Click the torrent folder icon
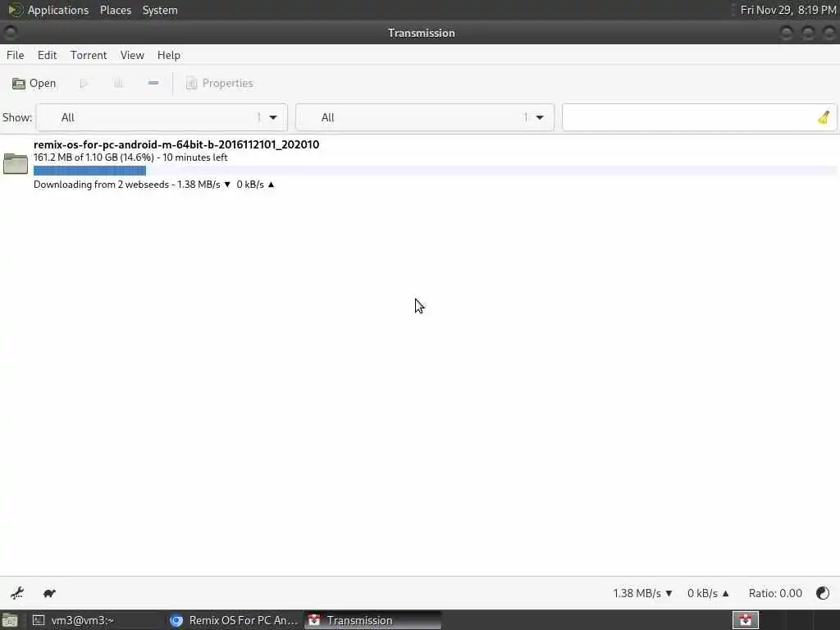840x630 pixels. click(x=16, y=163)
